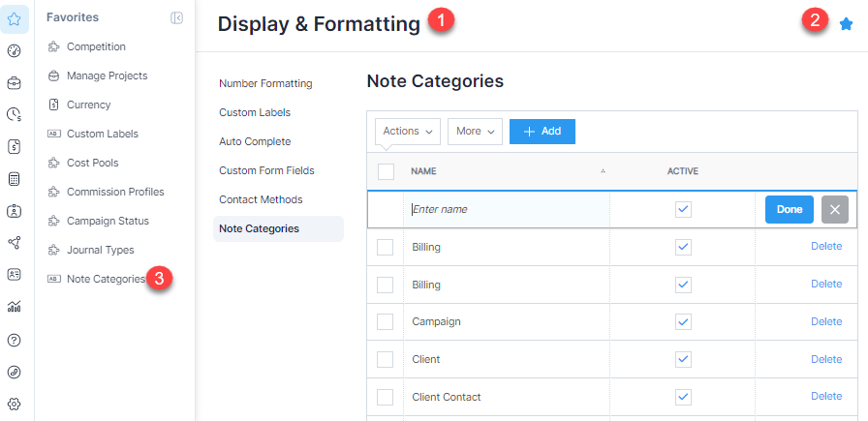This screenshot has width=868, height=421.
Task: Switch to Custom Labels section in Display & Formatting
Action: point(255,113)
